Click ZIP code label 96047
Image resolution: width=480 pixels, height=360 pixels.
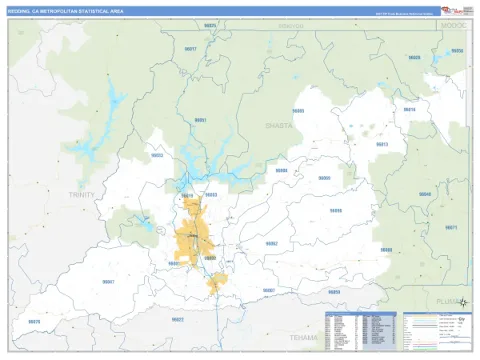tap(108, 282)
